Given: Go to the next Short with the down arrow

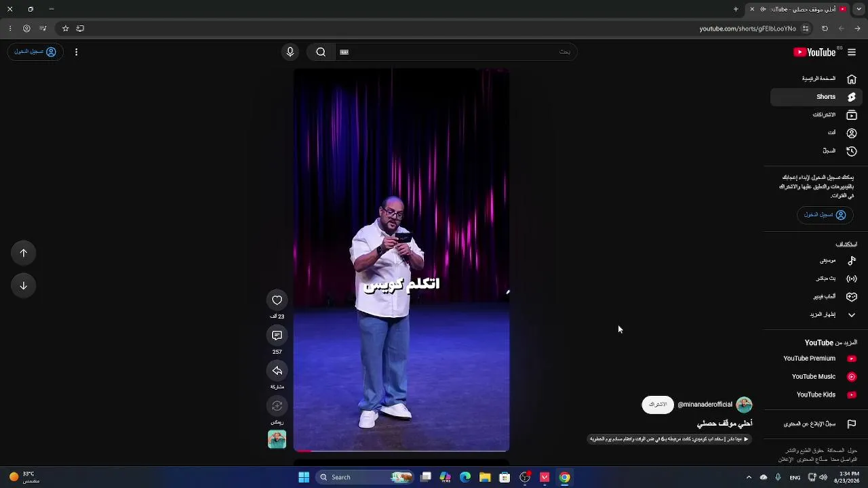Looking at the screenshot, I should pyautogui.click(x=24, y=285).
